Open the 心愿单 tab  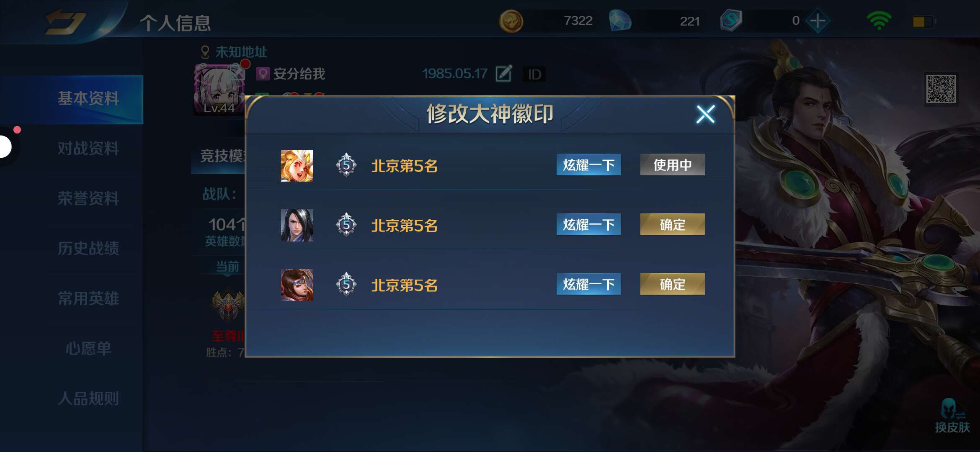(88, 348)
